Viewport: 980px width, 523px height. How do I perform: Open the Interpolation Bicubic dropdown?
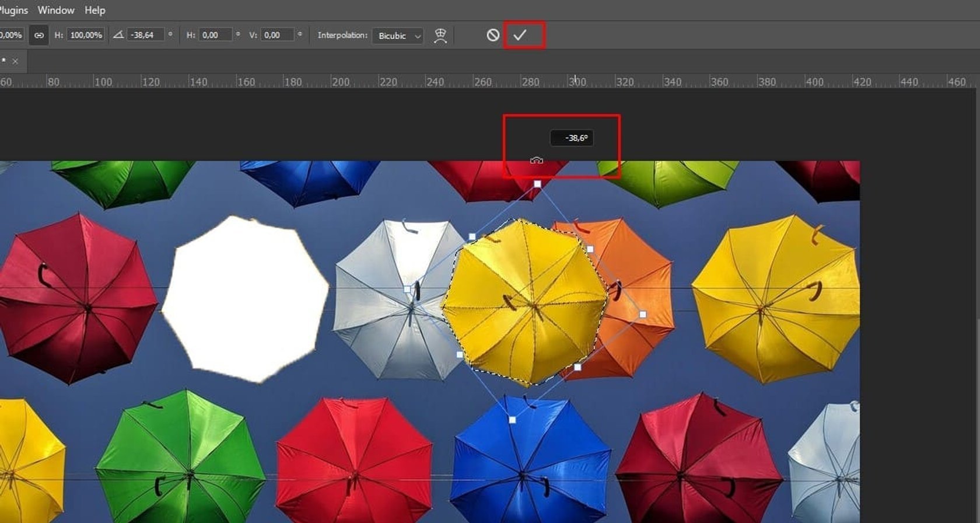pyautogui.click(x=398, y=36)
